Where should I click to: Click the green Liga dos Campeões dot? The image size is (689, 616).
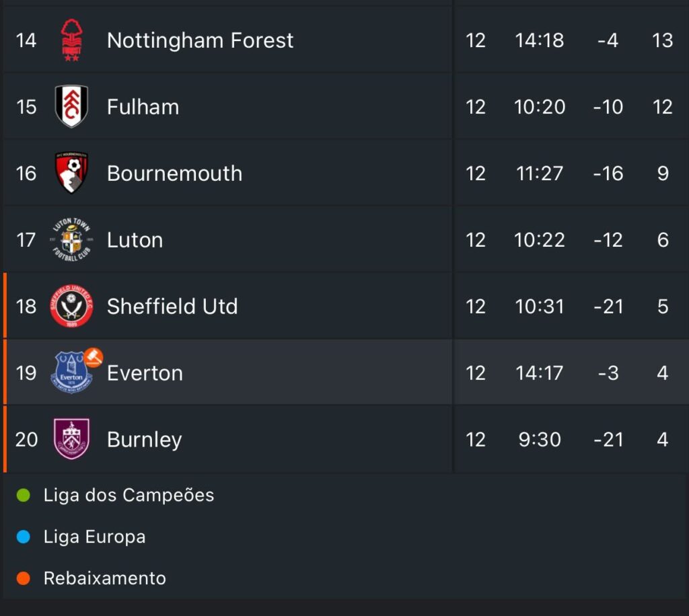click(x=24, y=496)
